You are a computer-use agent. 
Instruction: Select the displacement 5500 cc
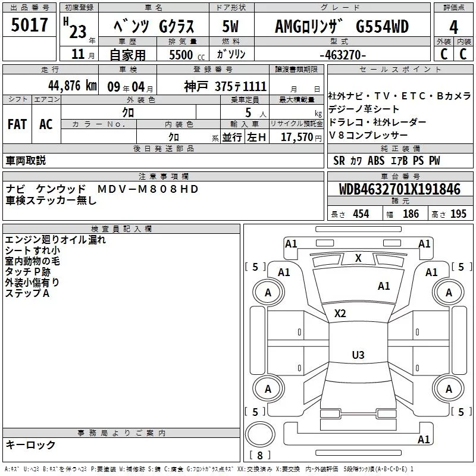point(187,55)
